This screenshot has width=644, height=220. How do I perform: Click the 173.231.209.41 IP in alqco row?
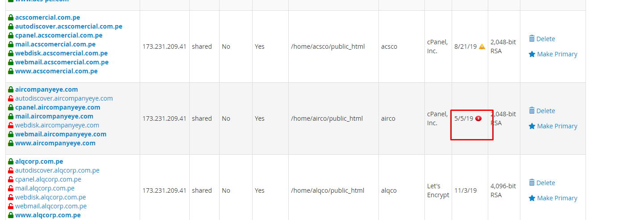click(x=164, y=190)
